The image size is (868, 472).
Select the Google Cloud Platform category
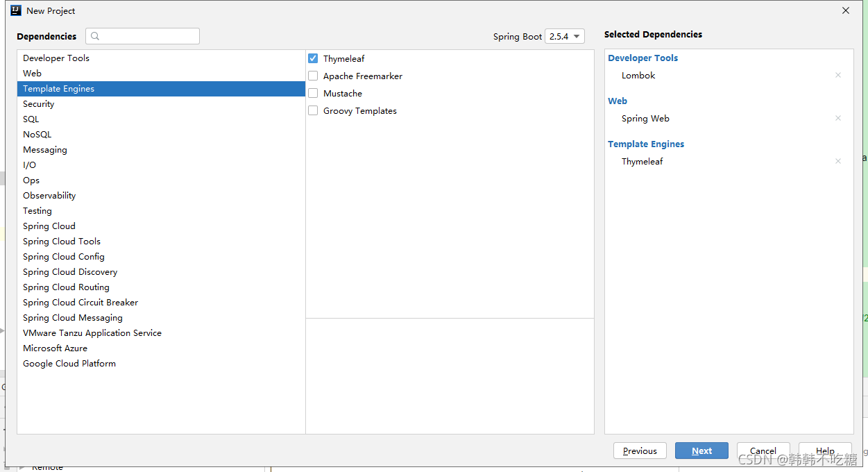tap(161, 364)
